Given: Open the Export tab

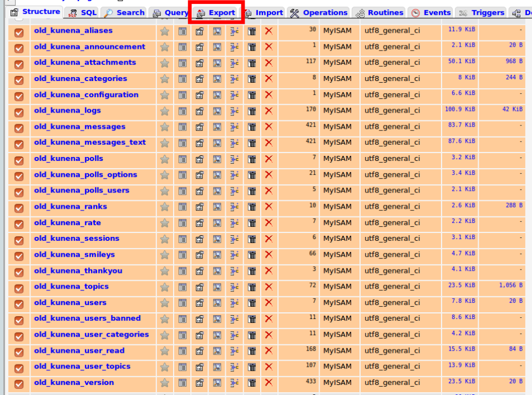Looking at the screenshot, I should [x=216, y=12].
